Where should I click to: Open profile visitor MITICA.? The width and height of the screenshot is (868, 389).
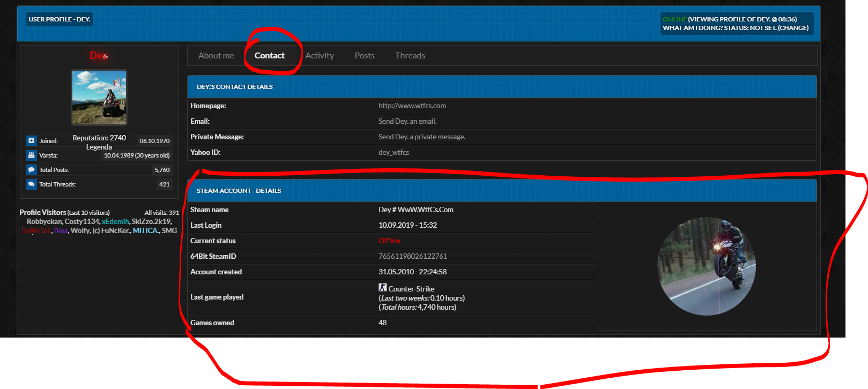point(145,231)
